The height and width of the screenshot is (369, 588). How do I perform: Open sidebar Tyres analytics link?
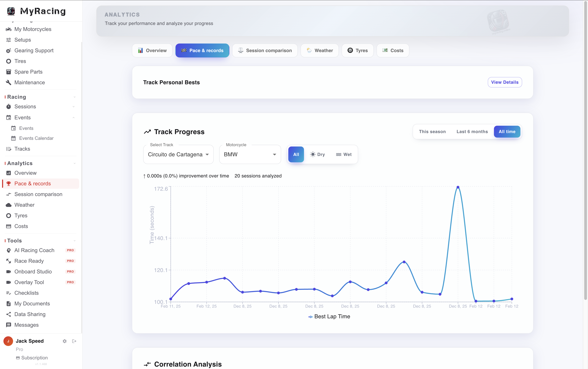[21, 216]
